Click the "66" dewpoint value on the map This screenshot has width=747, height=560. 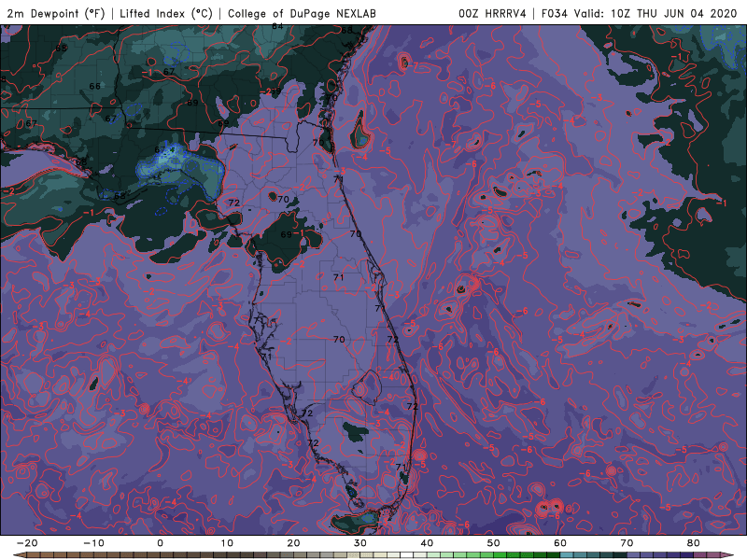point(95,86)
